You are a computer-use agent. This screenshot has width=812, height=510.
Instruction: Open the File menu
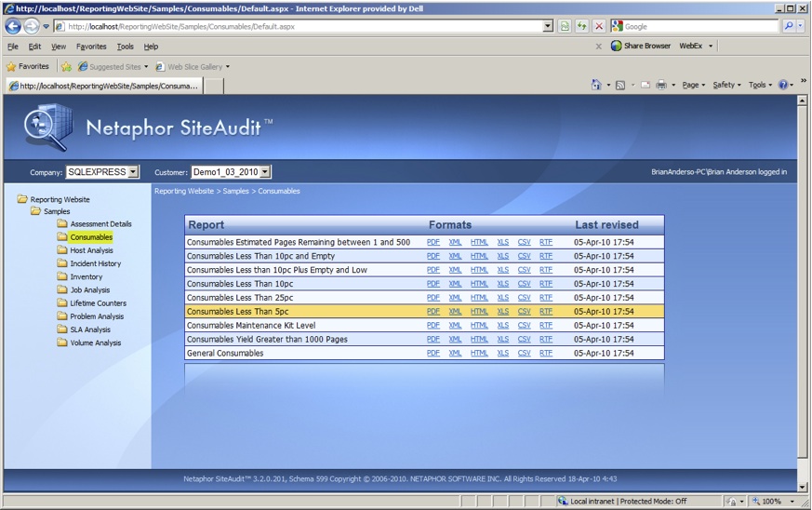click(13, 47)
